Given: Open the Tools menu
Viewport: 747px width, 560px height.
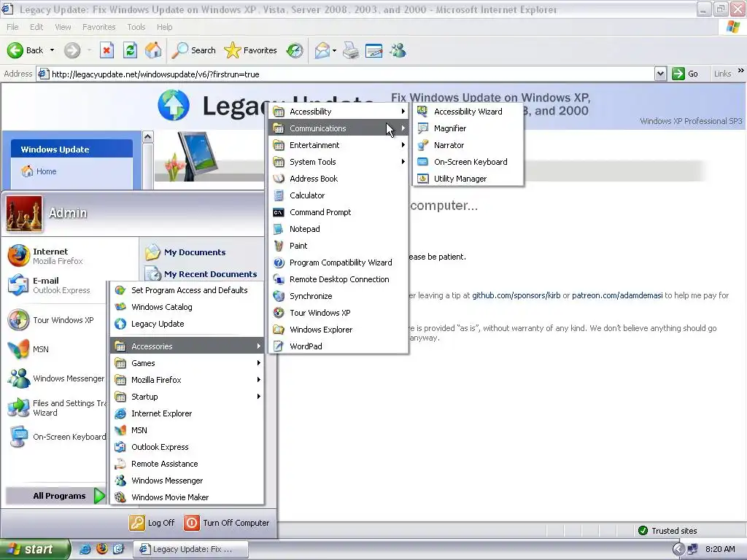Looking at the screenshot, I should tap(136, 27).
